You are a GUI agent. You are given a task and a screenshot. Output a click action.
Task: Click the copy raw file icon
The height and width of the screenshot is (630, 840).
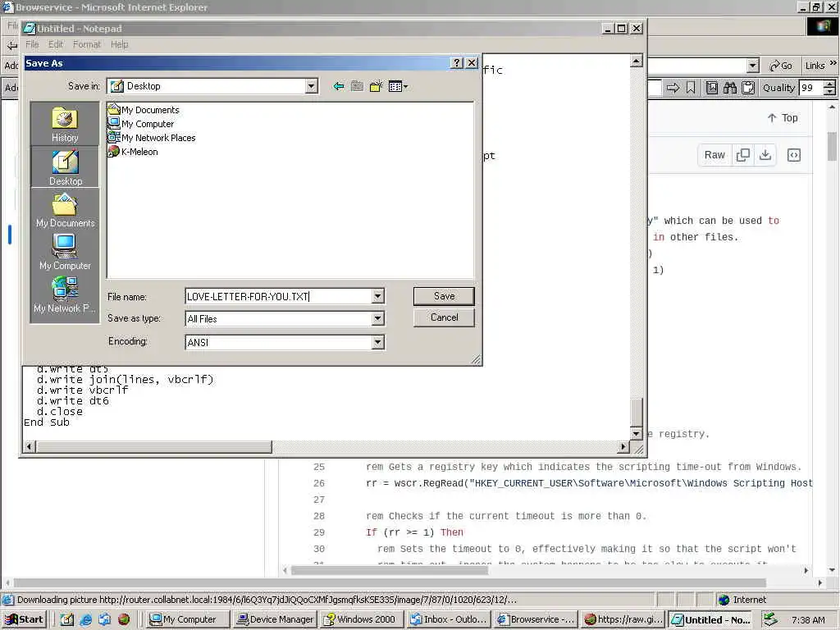pos(743,155)
